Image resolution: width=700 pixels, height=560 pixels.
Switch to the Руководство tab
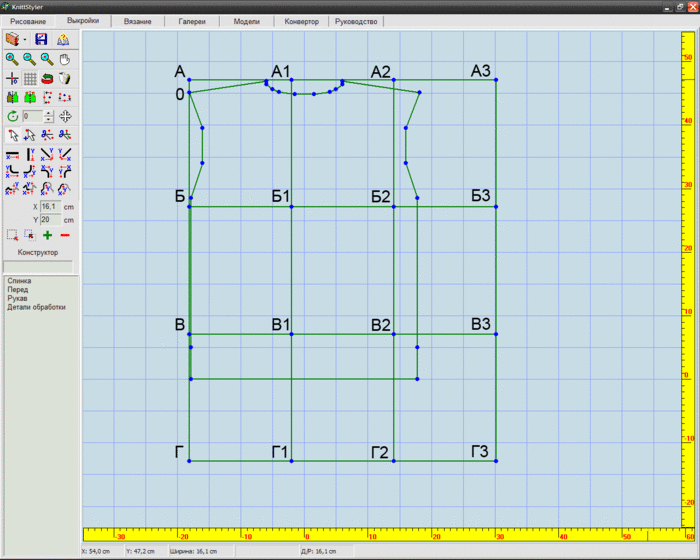pos(356,21)
